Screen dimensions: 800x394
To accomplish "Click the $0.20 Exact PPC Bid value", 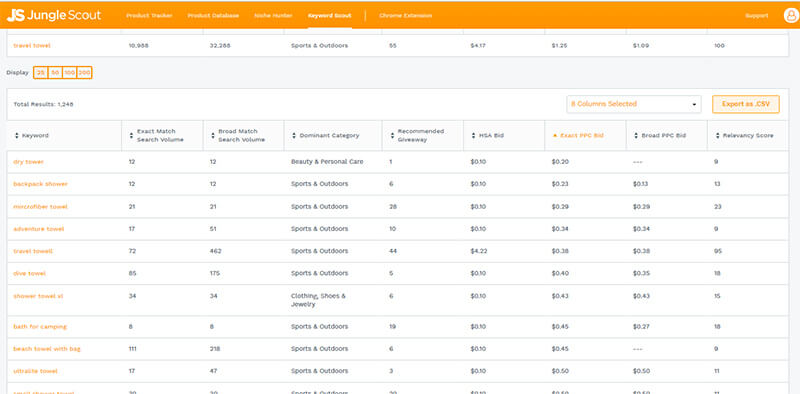I will tap(560, 162).
